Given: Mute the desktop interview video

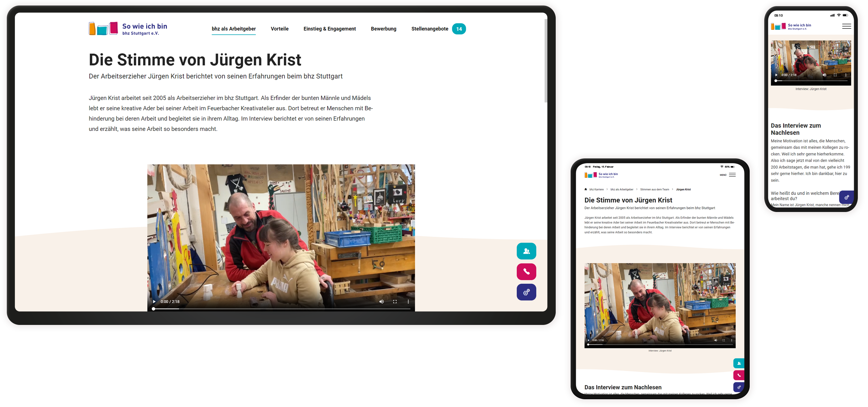Looking at the screenshot, I should click(x=381, y=301).
